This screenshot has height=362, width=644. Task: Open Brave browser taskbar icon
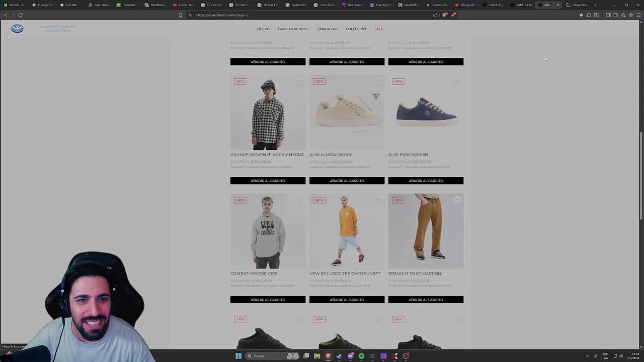click(328, 356)
